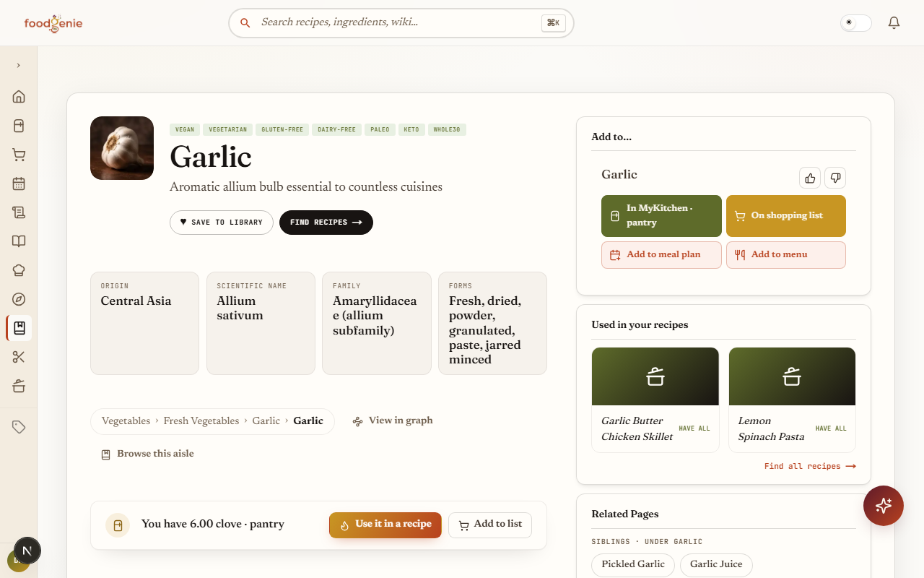Expand the sidebar with the chevron arrow
The width and height of the screenshot is (924, 578).
18,65
